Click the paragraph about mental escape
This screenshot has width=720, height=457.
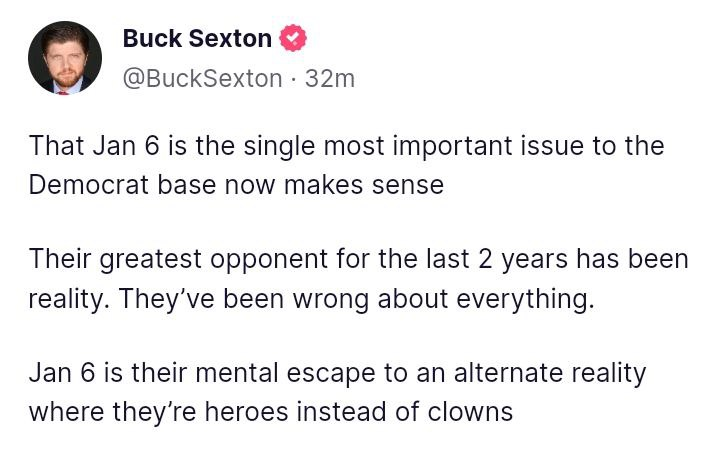click(x=337, y=392)
